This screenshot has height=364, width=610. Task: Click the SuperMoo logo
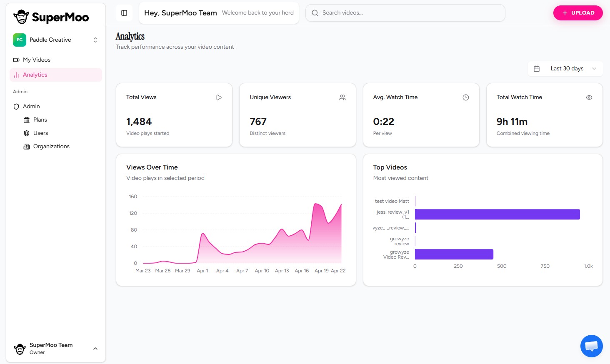coord(51,17)
